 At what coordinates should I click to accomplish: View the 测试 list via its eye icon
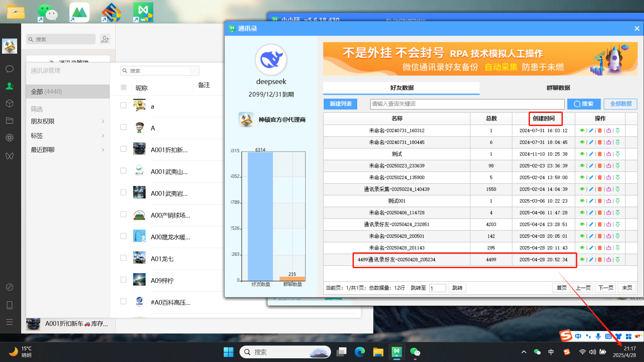(582, 154)
